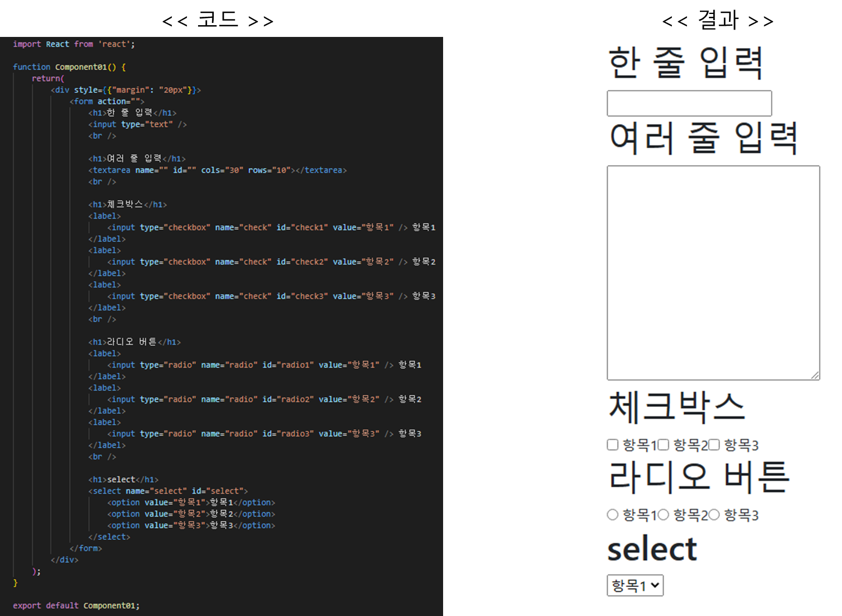
Task: Click the code line with id="check1"
Action: [271, 227]
